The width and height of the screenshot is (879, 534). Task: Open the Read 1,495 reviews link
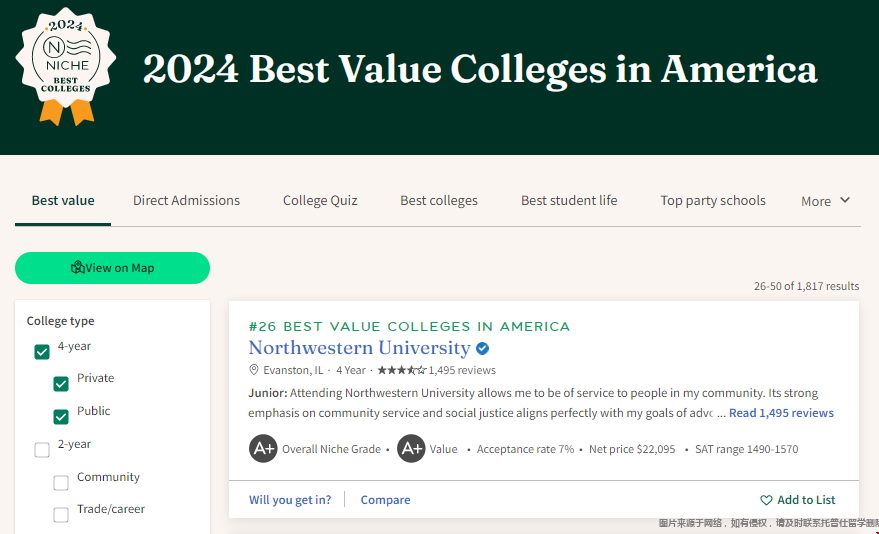781,413
